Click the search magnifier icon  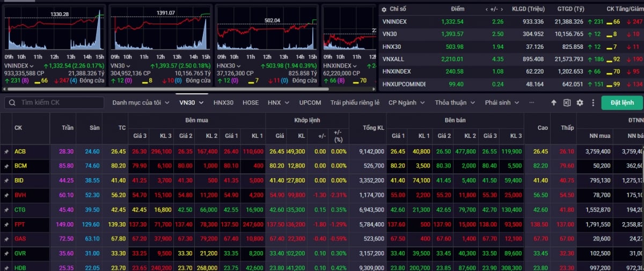click(12, 102)
